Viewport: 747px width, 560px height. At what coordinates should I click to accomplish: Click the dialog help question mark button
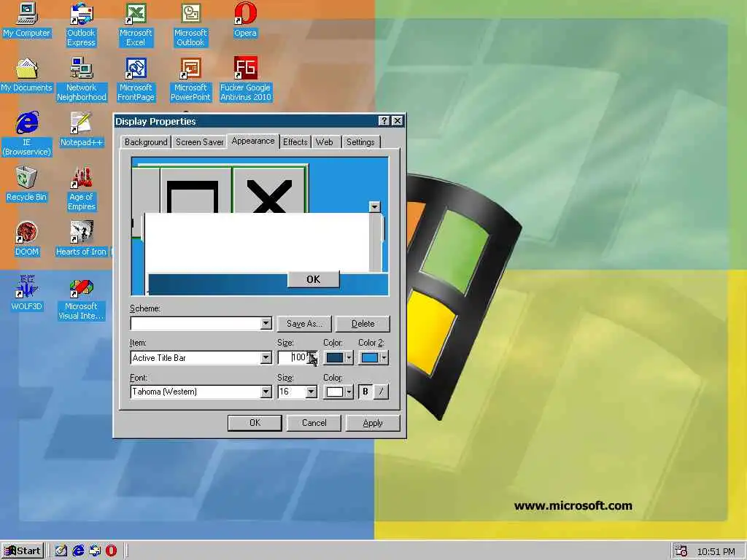tap(384, 121)
